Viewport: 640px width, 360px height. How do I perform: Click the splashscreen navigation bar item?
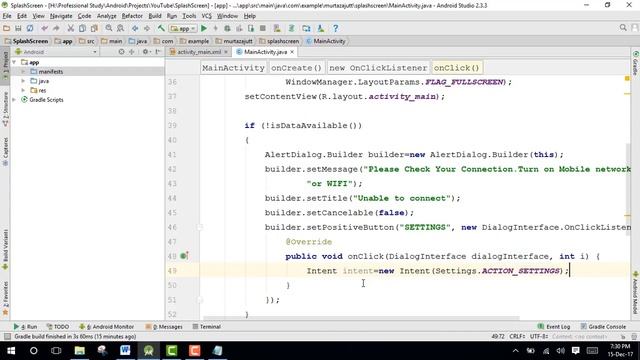[x=279, y=41]
